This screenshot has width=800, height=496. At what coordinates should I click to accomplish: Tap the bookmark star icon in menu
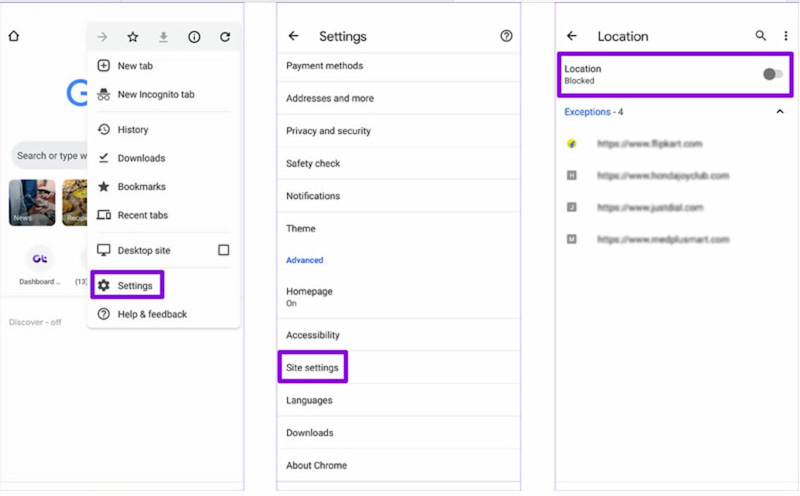pyautogui.click(x=133, y=37)
